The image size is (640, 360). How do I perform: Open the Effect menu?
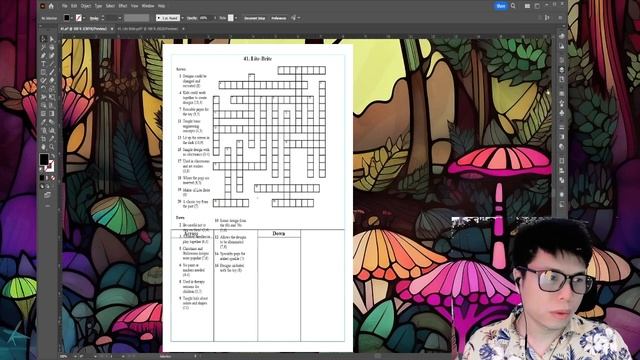click(122, 6)
